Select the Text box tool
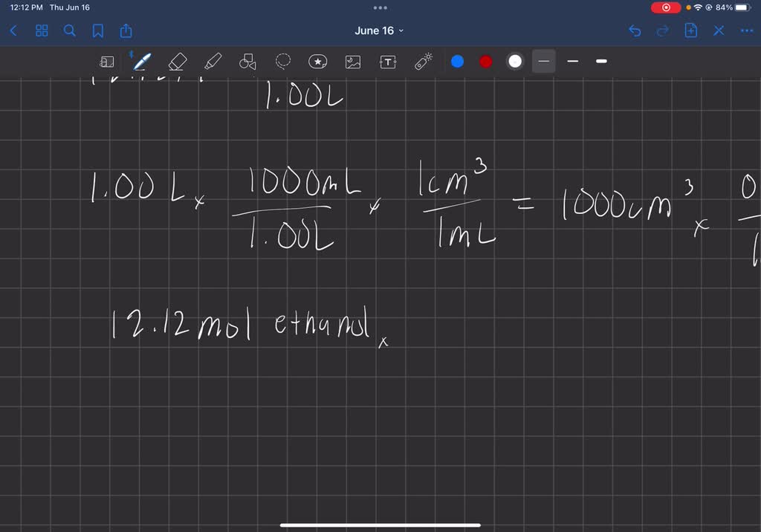 [388, 62]
